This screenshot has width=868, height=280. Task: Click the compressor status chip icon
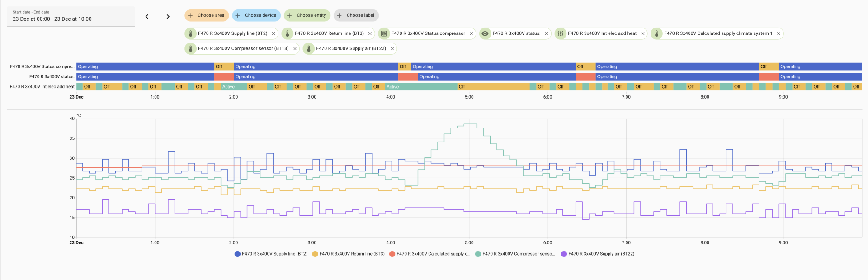(x=384, y=33)
